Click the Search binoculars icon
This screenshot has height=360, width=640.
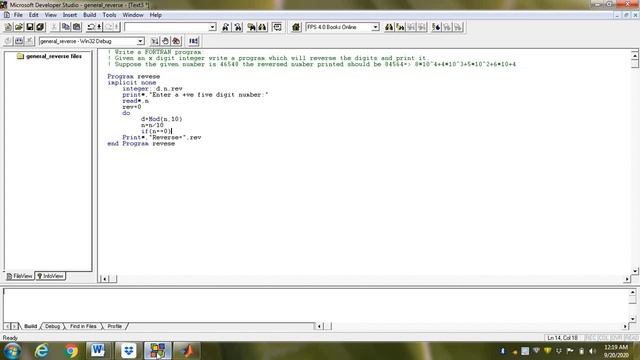coord(262,27)
